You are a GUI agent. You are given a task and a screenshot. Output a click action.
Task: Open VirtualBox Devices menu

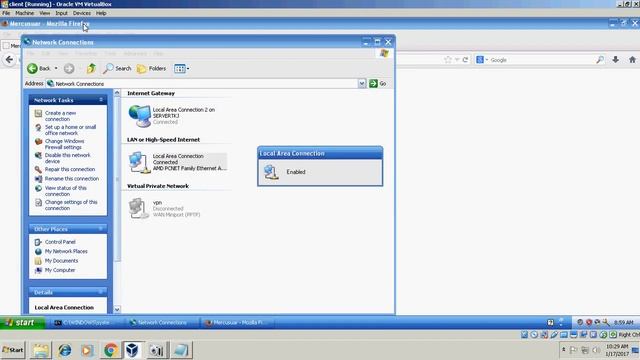(x=82, y=13)
